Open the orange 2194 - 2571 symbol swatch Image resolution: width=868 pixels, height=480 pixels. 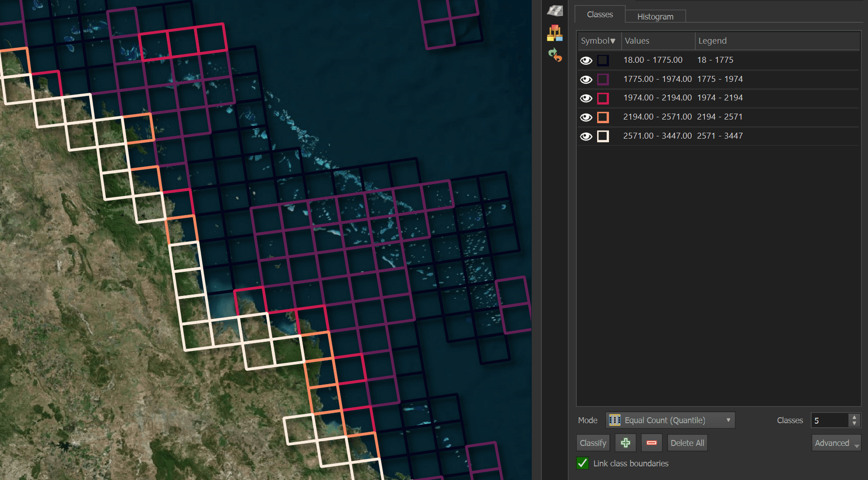tap(603, 117)
